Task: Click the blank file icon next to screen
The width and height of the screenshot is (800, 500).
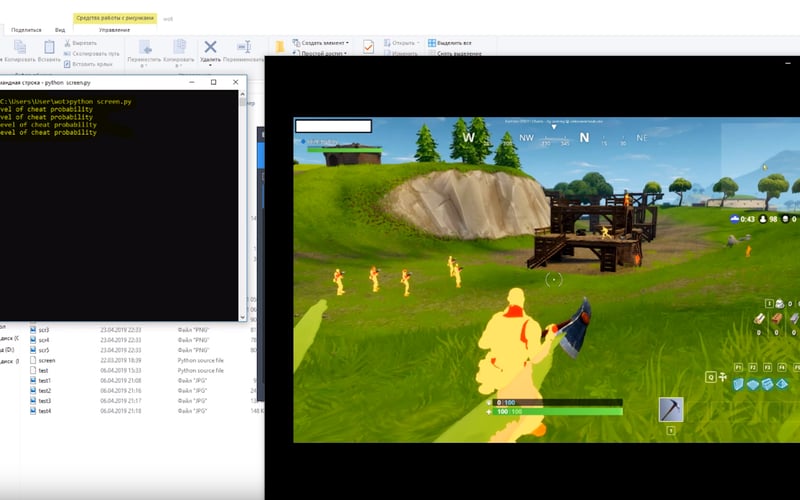Action: pyautogui.click(x=33, y=361)
